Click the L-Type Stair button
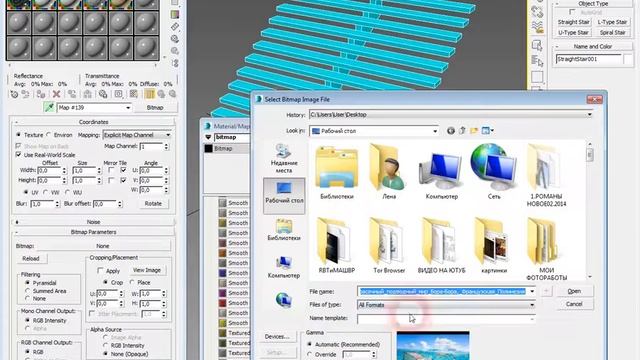The height and width of the screenshot is (360, 640). click(612, 22)
